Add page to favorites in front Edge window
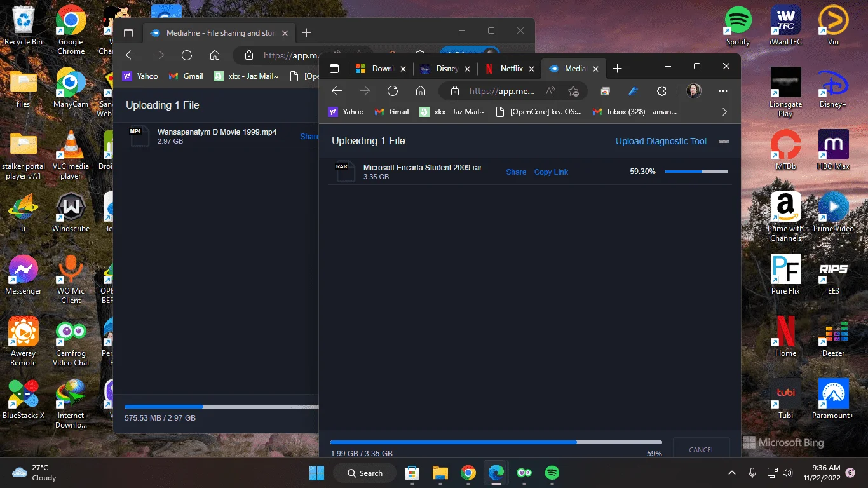 tap(573, 91)
